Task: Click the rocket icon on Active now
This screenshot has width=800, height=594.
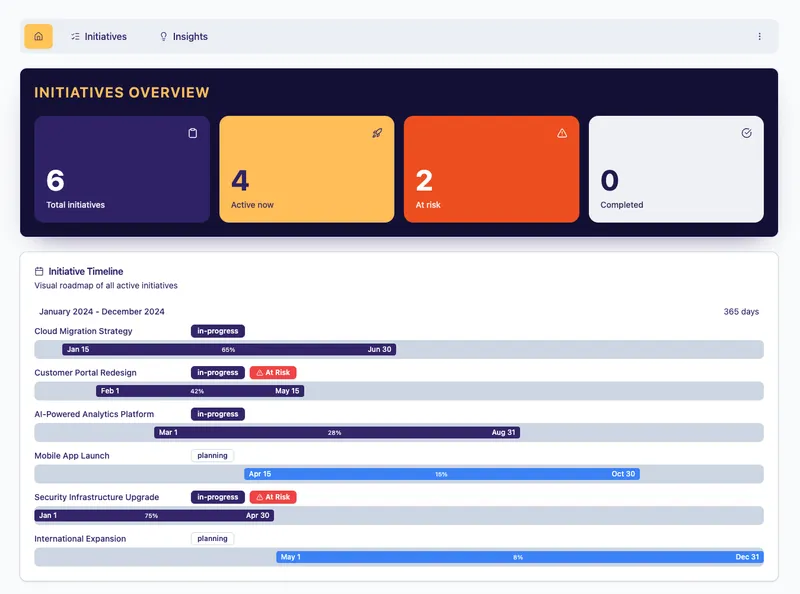Action: [x=377, y=133]
